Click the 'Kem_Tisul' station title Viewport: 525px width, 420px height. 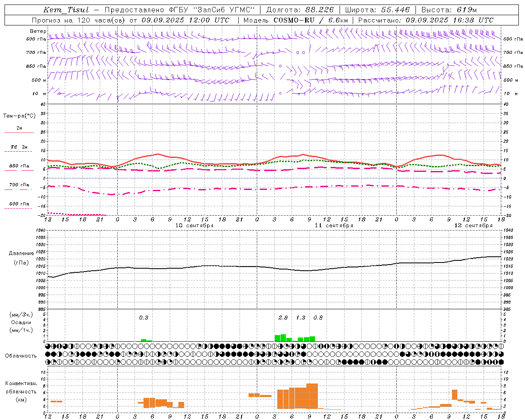pyautogui.click(x=66, y=10)
